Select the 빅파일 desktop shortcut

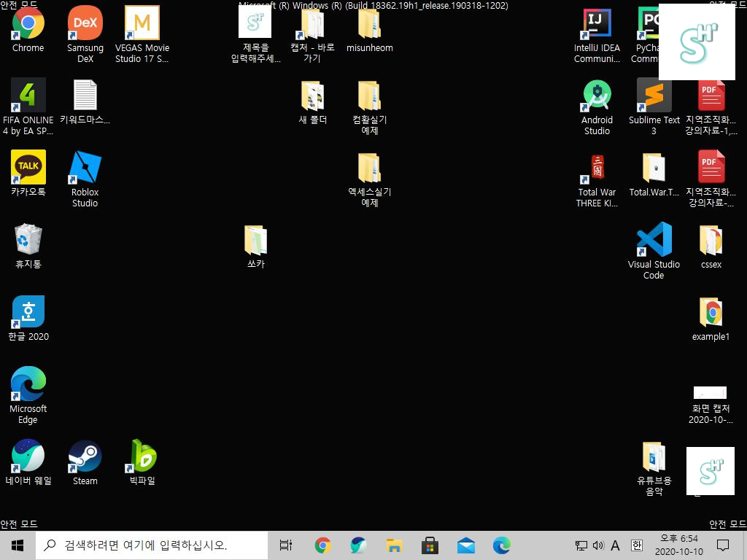pos(142,462)
